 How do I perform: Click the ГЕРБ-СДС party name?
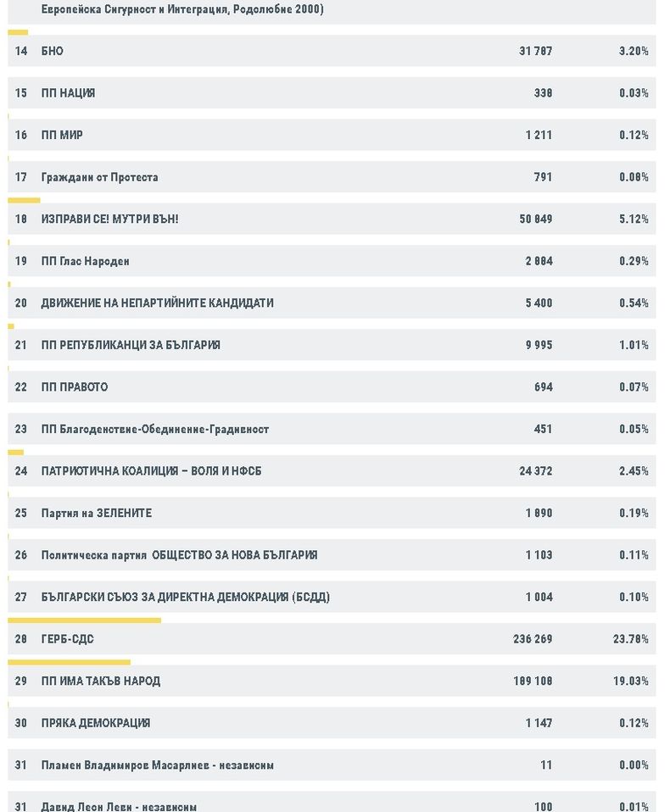[67, 639]
